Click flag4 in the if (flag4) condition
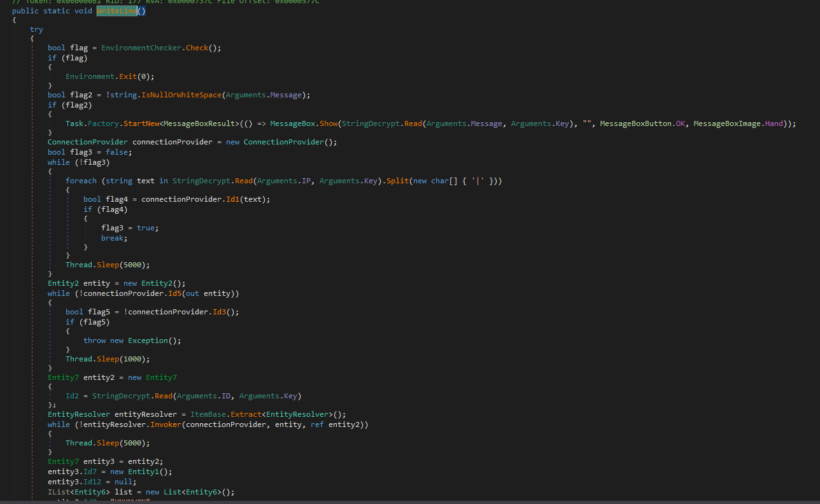Image resolution: width=820 pixels, height=504 pixels. 113,209
